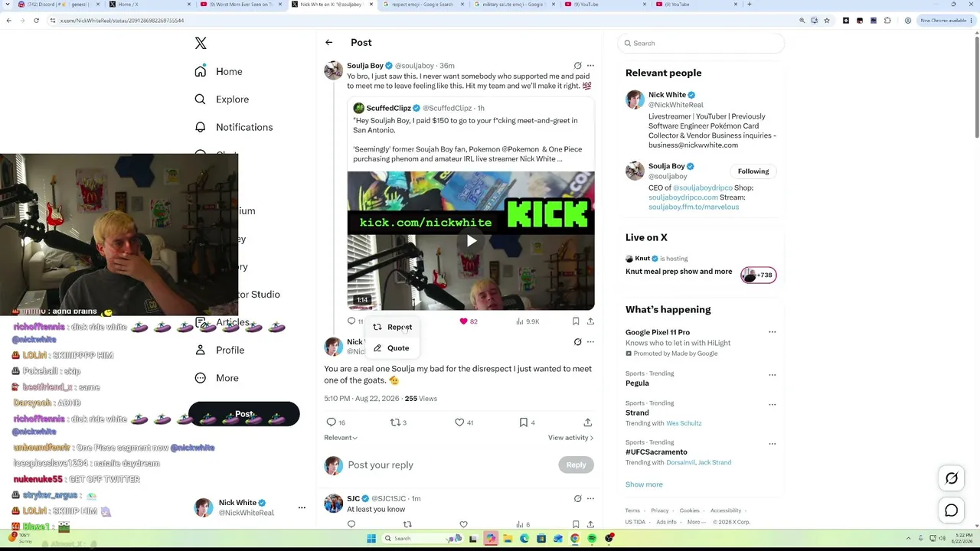This screenshot has width=980, height=551.
Task: Open more options on SJC's reply
Action: 590,498
